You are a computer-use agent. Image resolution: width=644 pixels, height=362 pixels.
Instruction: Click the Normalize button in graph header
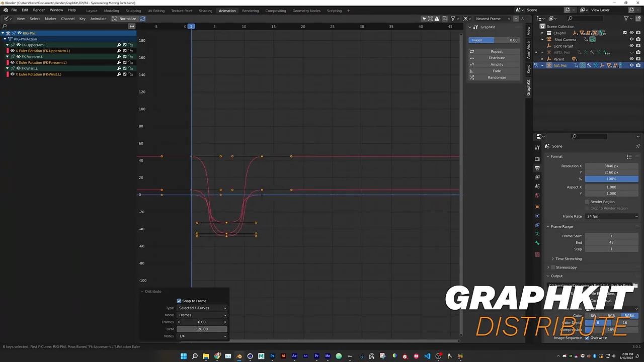click(124, 19)
